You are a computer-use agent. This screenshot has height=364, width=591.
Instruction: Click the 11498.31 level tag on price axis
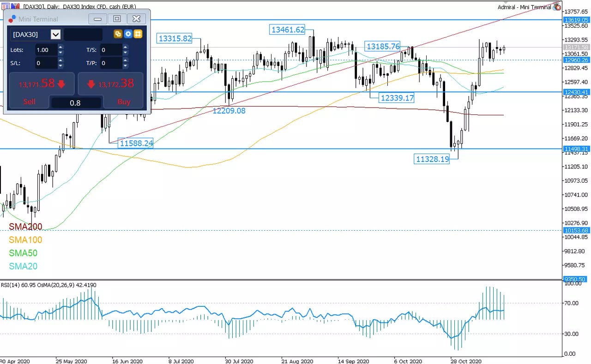click(576, 149)
